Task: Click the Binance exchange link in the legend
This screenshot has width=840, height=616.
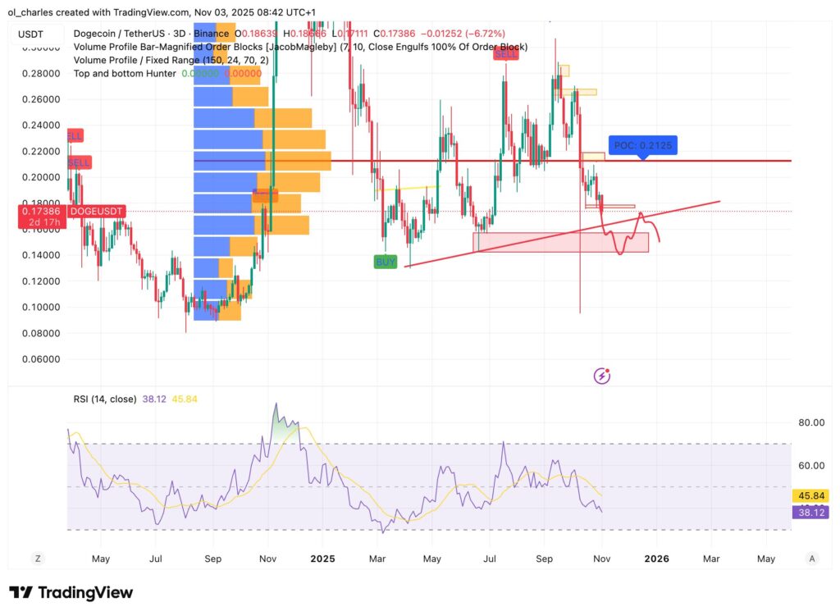Action: point(209,34)
